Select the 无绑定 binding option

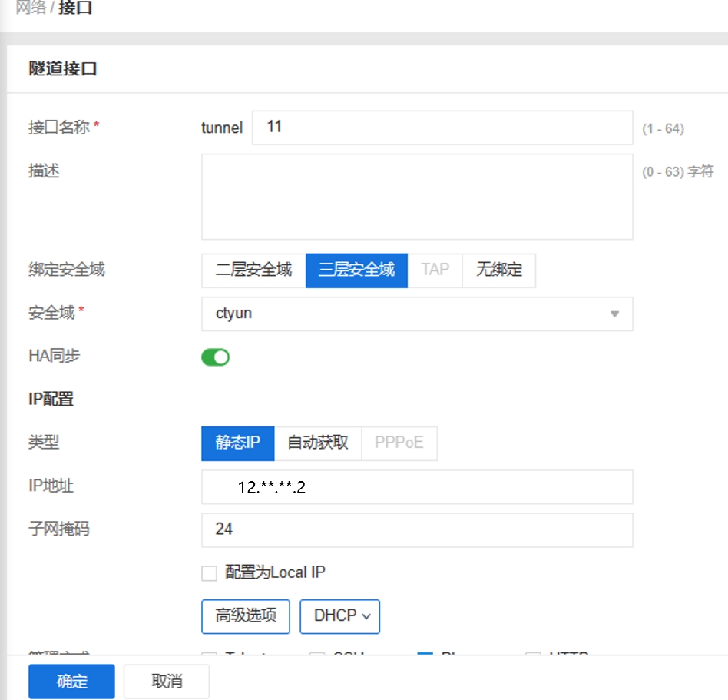498,270
